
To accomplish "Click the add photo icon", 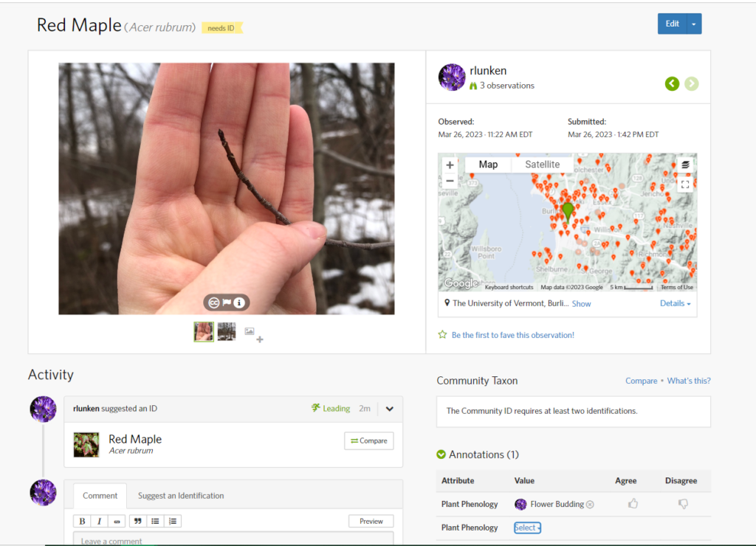I will pyautogui.click(x=253, y=334).
